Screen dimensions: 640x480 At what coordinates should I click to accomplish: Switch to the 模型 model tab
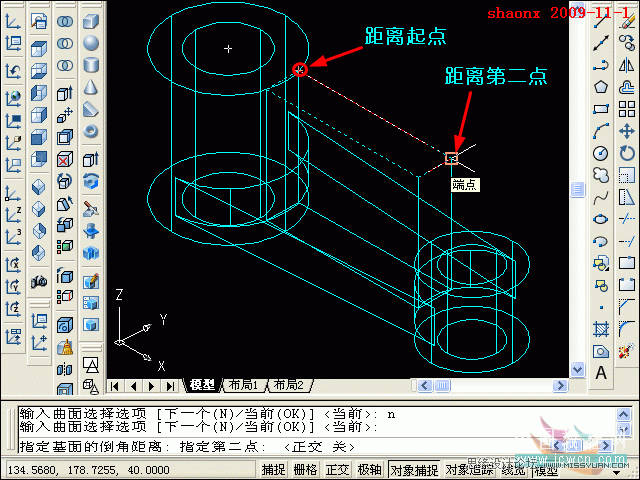(202, 385)
